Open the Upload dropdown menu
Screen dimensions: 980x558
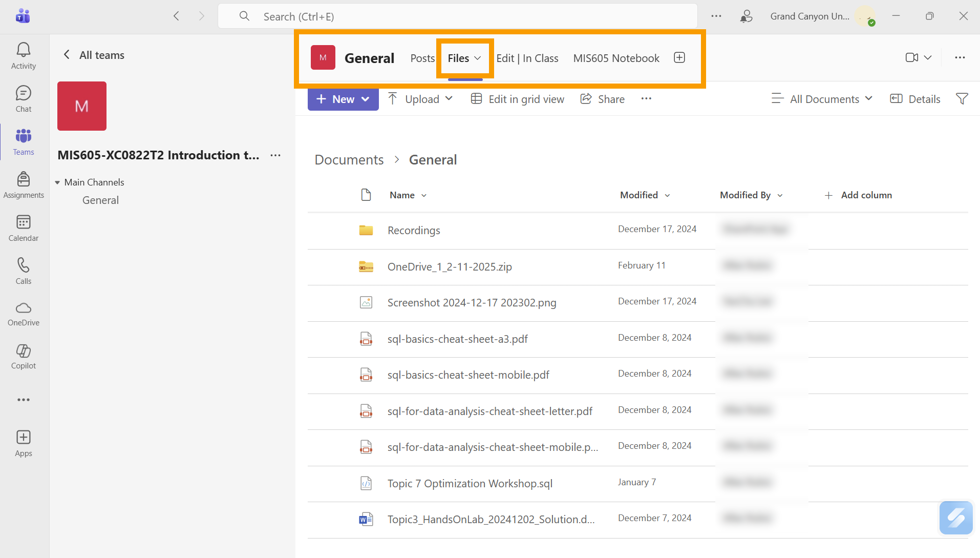click(x=449, y=99)
